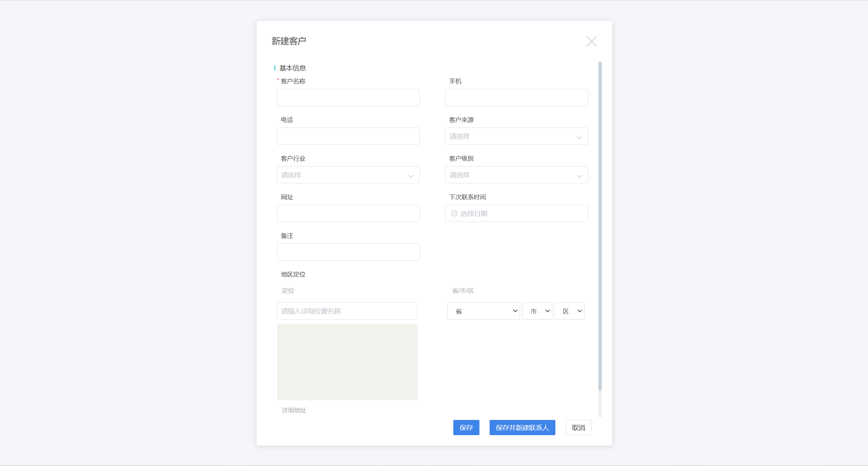868x466 pixels.
Task: Open the 选择日期 date picker field
Action: pyautogui.click(x=516, y=214)
